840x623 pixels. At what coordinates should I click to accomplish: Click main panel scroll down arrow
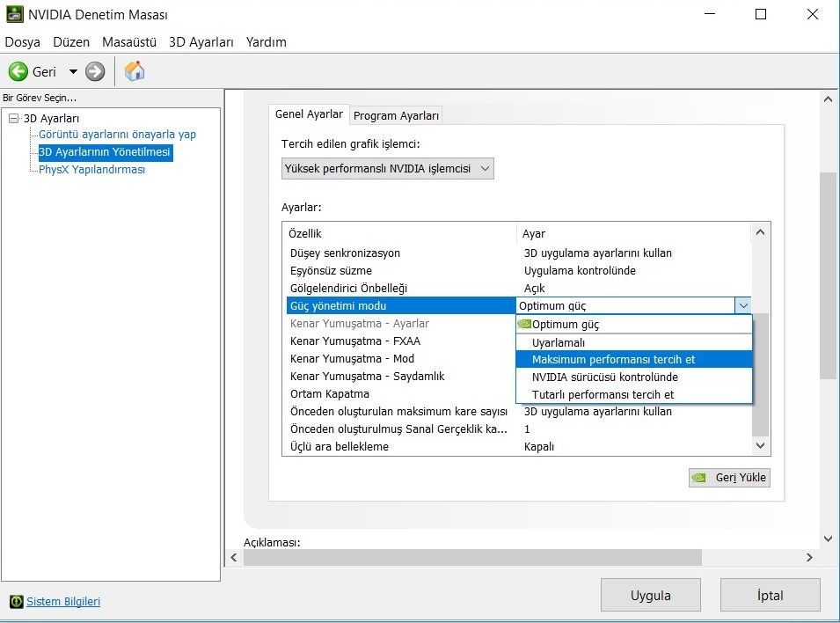[829, 539]
